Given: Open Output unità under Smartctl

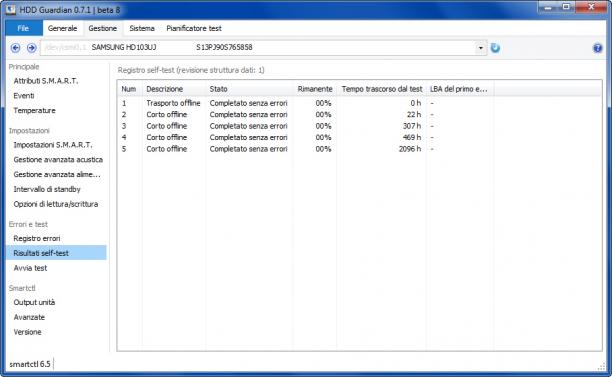Looking at the screenshot, I should click(34, 302).
